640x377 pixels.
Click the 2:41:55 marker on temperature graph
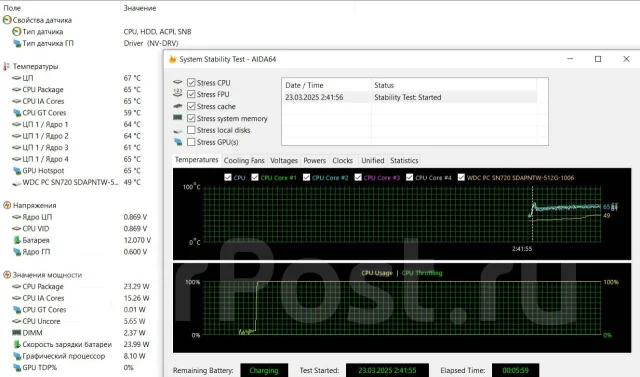(x=522, y=248)
